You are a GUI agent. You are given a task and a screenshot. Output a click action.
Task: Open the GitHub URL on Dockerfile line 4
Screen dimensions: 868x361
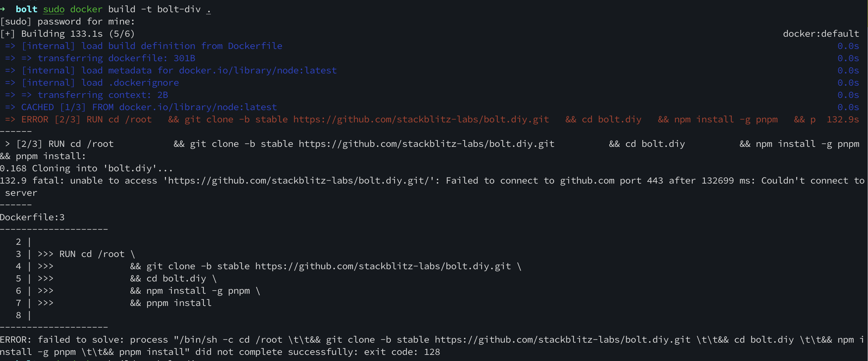click(x=383, y=266)
